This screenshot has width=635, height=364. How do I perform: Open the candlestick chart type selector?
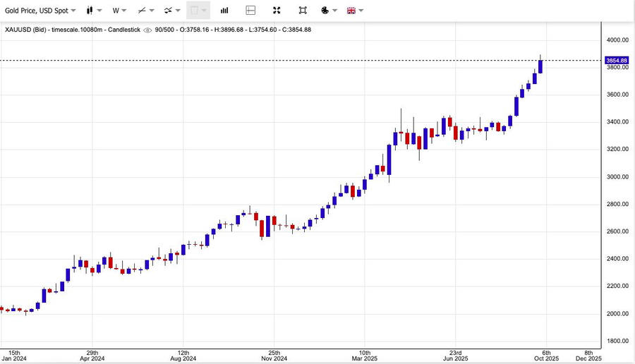(93, 11)
